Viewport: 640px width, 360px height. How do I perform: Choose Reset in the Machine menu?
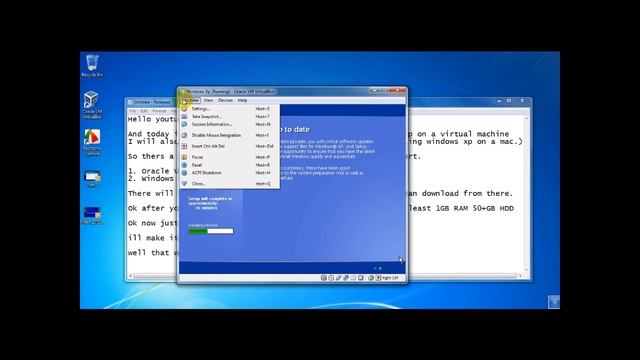tap(230, 165)
